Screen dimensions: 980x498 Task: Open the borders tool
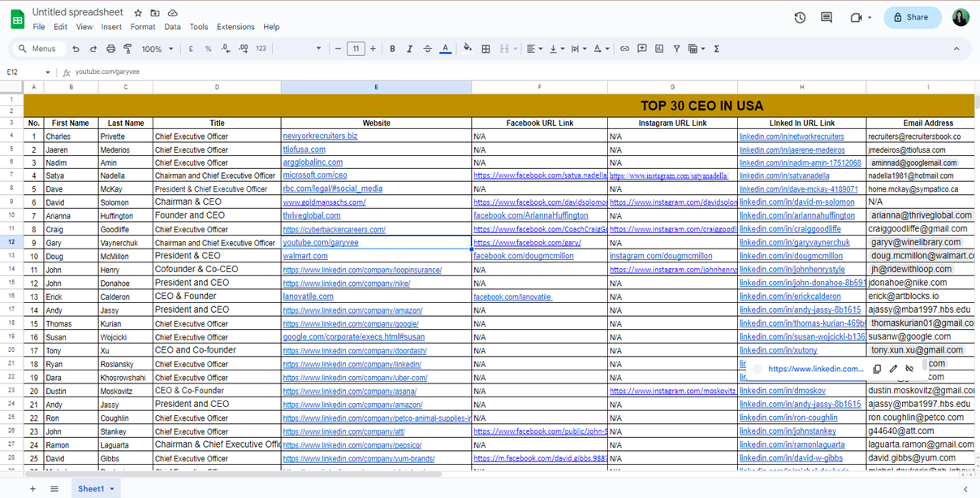tap(486, 49)
